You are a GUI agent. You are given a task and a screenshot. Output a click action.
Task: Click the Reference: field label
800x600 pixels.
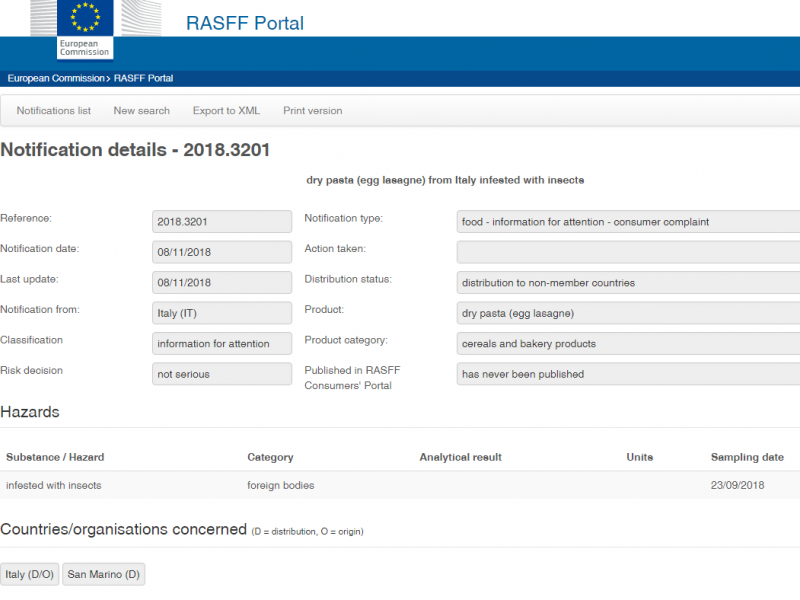point(26,218)
